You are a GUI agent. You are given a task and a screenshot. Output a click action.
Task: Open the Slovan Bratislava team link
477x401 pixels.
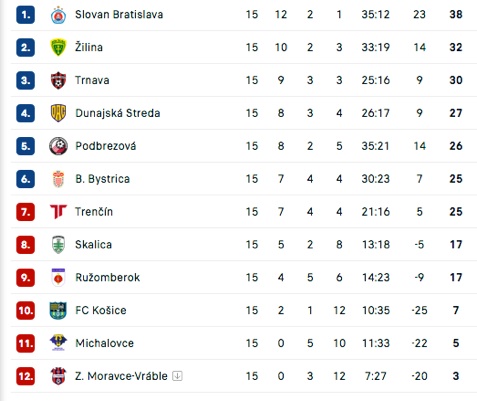pyautogui.click(x=119, y=15)
